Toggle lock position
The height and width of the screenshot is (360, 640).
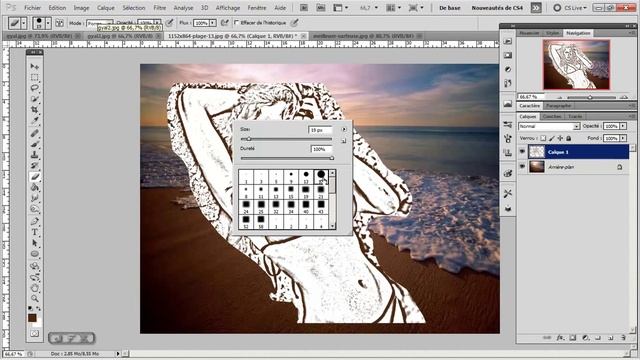(560, 138)
